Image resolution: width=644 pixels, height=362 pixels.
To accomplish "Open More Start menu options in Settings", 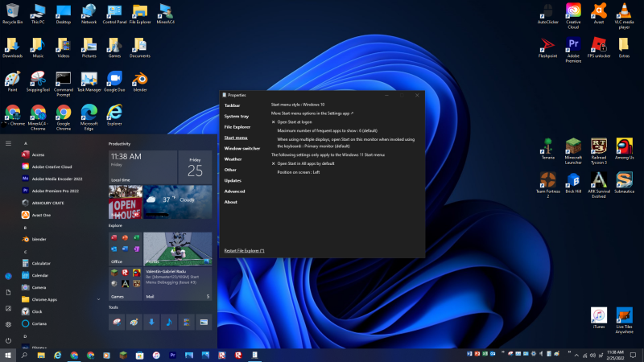I will [x=312, y=113].
